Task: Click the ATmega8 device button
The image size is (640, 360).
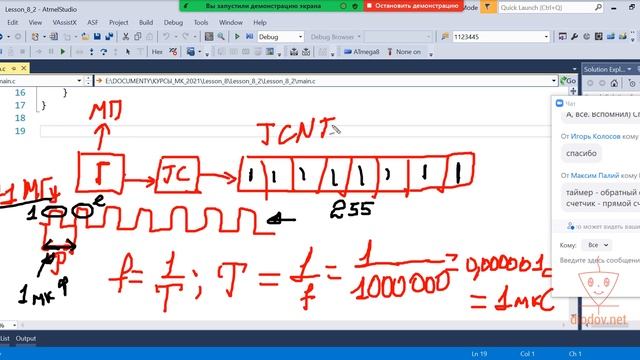Action: (x=362, y=52)
